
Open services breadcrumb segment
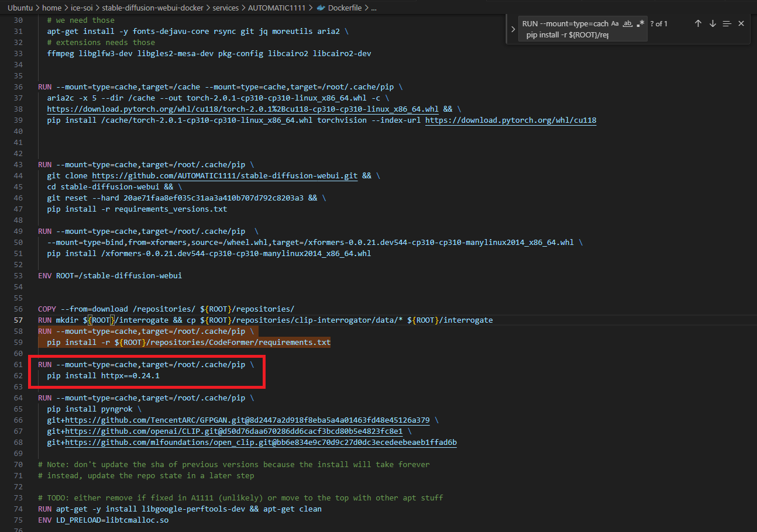click(x=225, y=8)
